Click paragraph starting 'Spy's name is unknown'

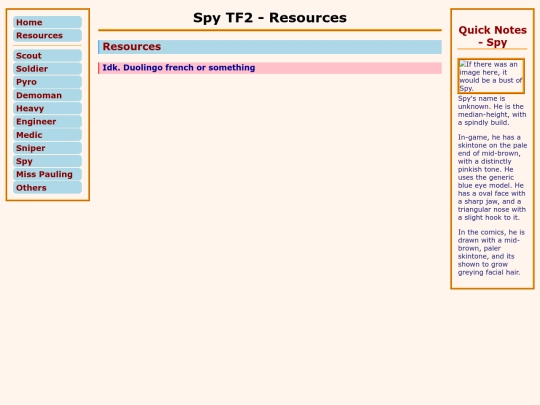click(x=492, y=111)
